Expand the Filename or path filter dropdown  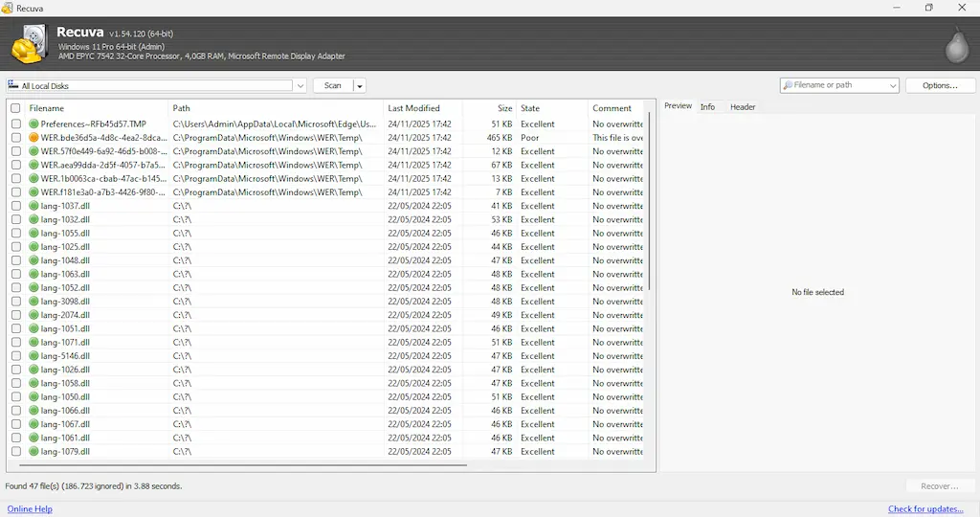[893, 85]
